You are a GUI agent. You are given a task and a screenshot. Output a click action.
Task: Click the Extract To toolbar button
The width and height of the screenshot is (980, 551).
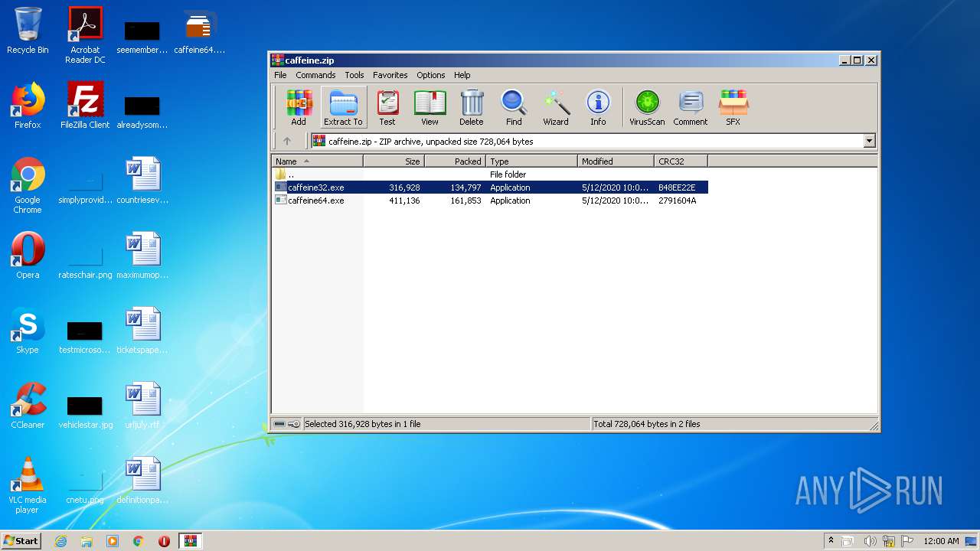click(x=343, y=107)
